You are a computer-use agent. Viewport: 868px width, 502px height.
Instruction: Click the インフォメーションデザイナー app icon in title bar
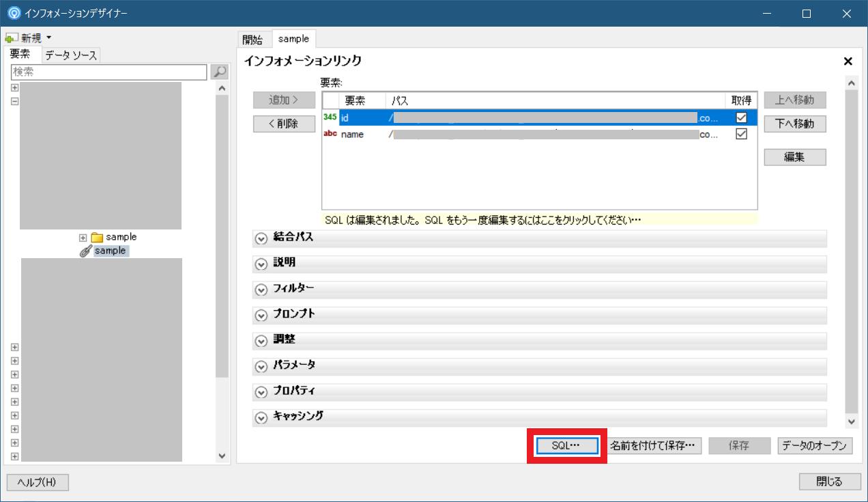[x=13, y=14]
